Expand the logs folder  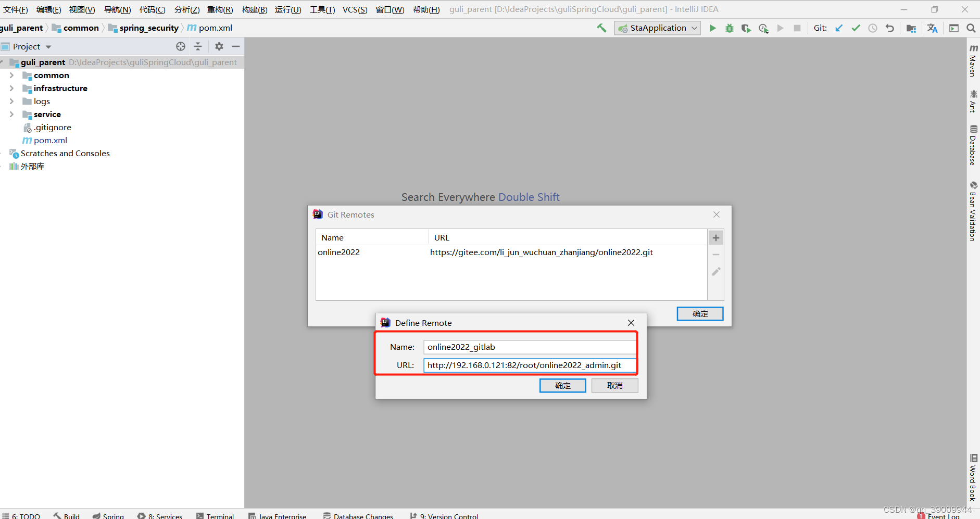[x=11, y=102]
